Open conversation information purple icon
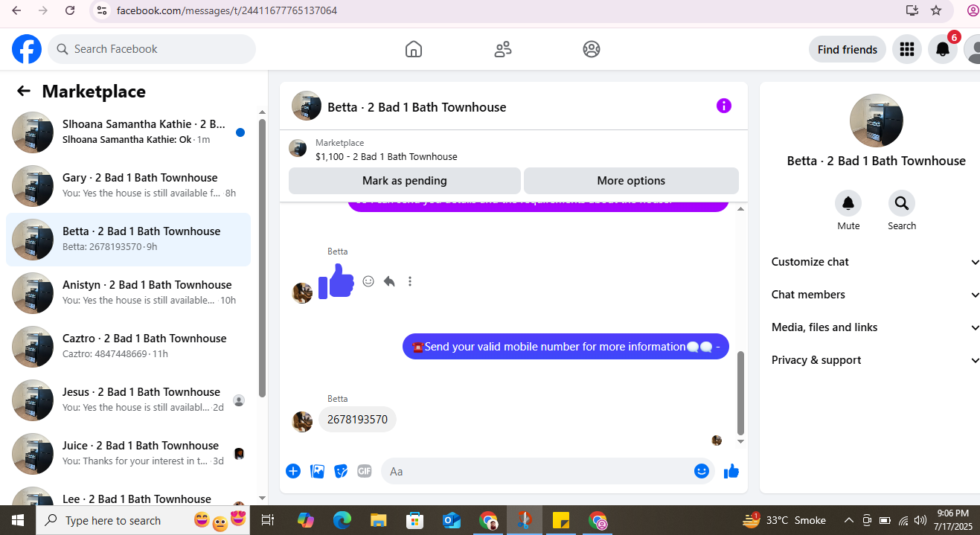 tap(724, 106)
